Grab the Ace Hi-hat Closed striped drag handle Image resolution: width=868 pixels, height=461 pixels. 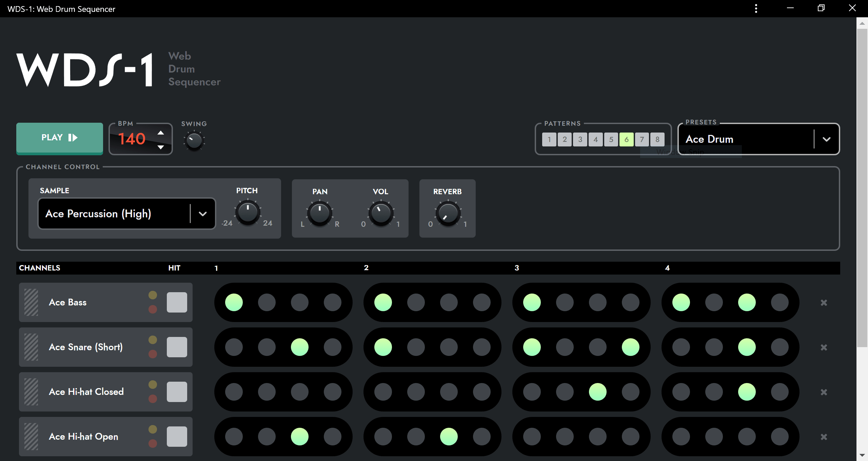pos(31,392)
